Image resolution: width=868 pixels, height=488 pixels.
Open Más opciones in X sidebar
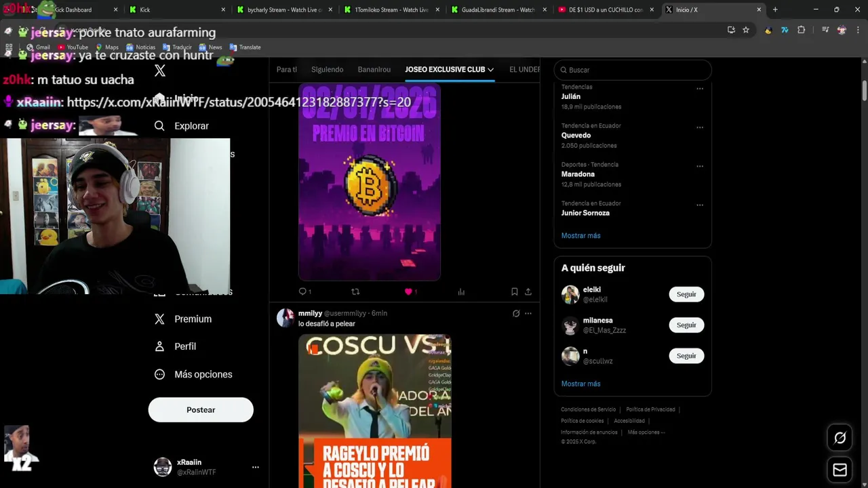click(x=193, y=374)
